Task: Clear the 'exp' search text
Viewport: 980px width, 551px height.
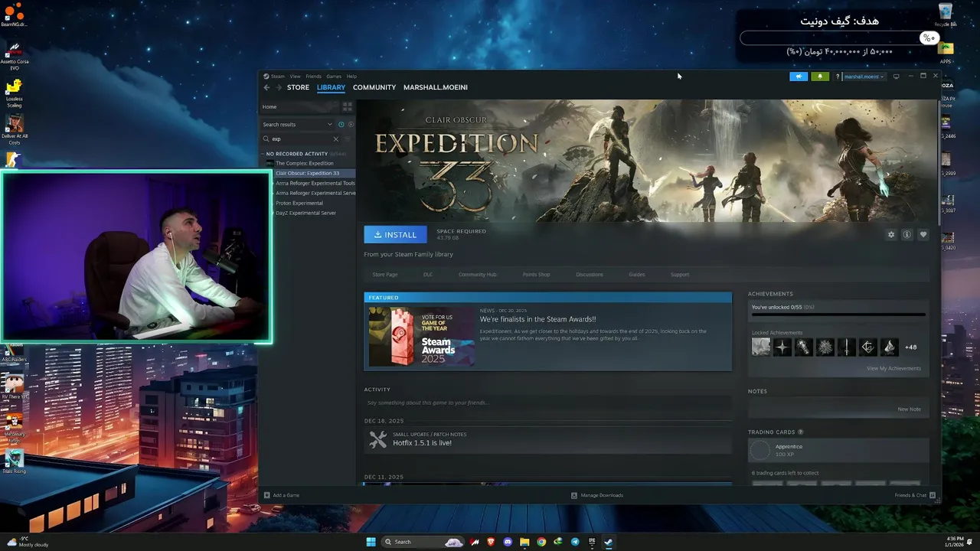Action: click(x=335, y=139)
